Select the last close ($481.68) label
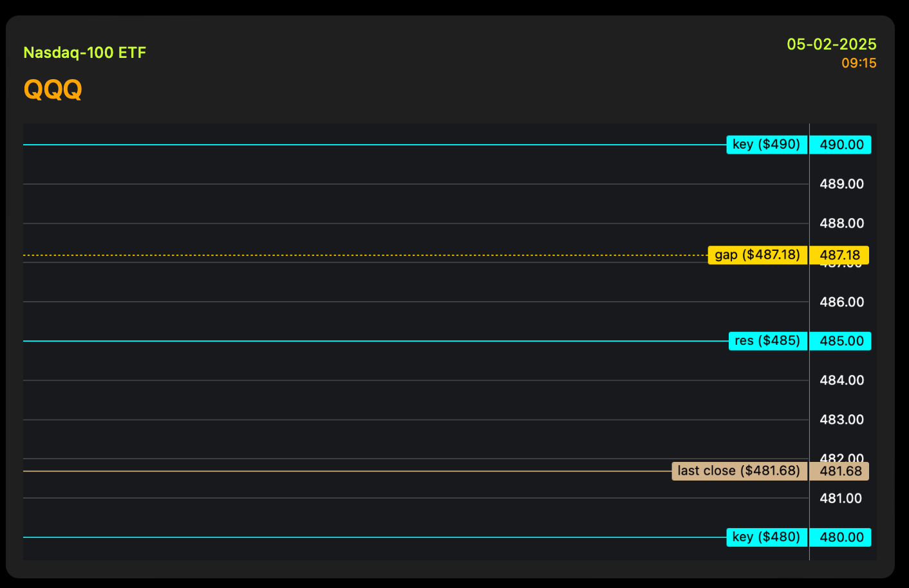Viewport: 909px width, 588px height. tap(739, 472)
